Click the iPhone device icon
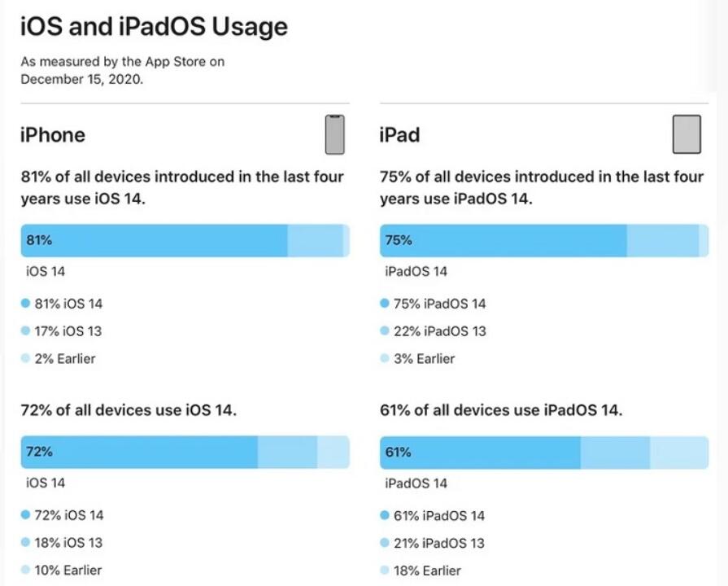Screen dimensions: 728x586 pyautogui.click(x=335, y=135)
